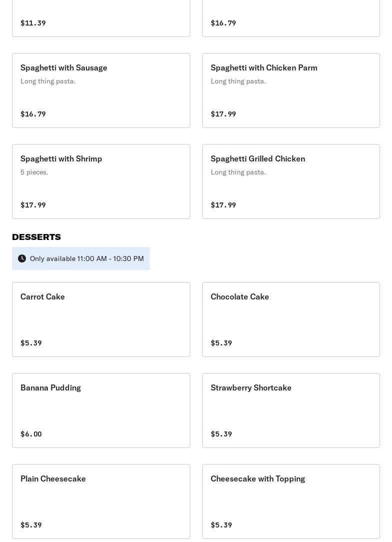Click the partially visible $11.39 item card
The width and height of the screenshot is (392, 542).
point(101,18)
